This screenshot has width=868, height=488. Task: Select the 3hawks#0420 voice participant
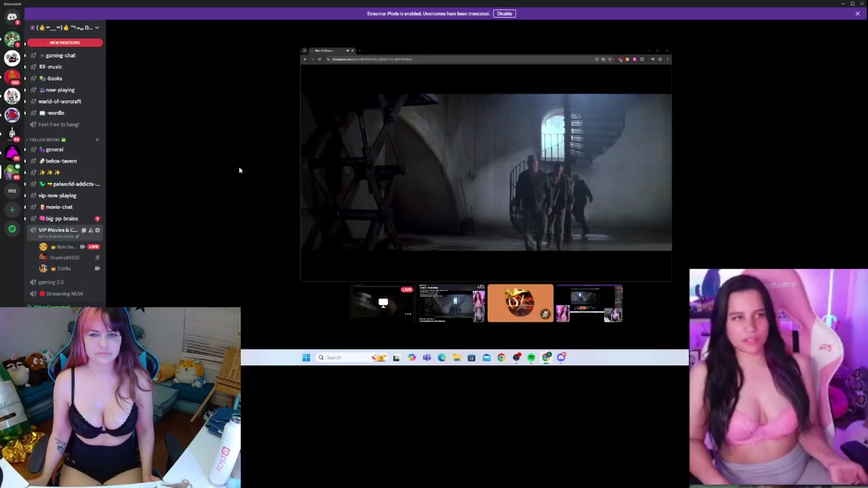[x=70, y=258]
